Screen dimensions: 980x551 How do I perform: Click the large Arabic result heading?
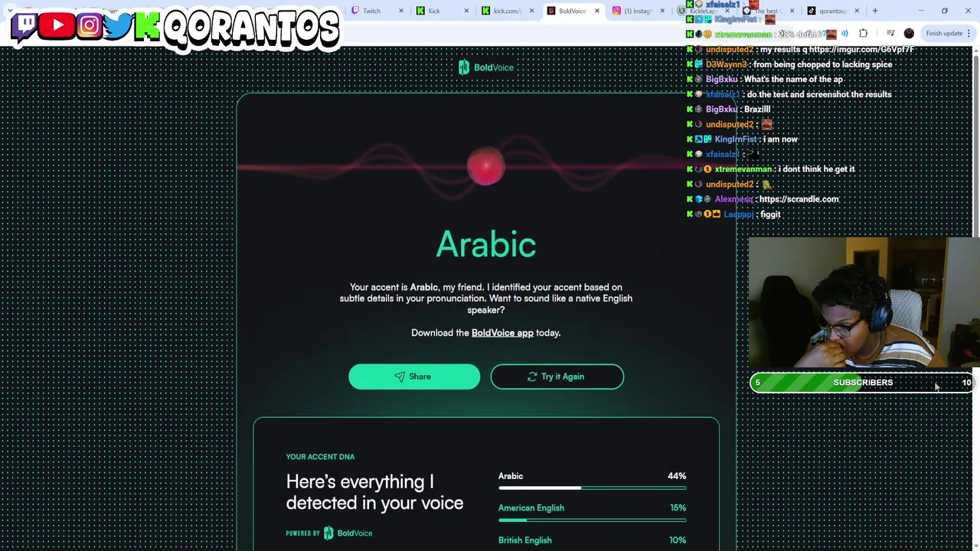coord(486,245)
